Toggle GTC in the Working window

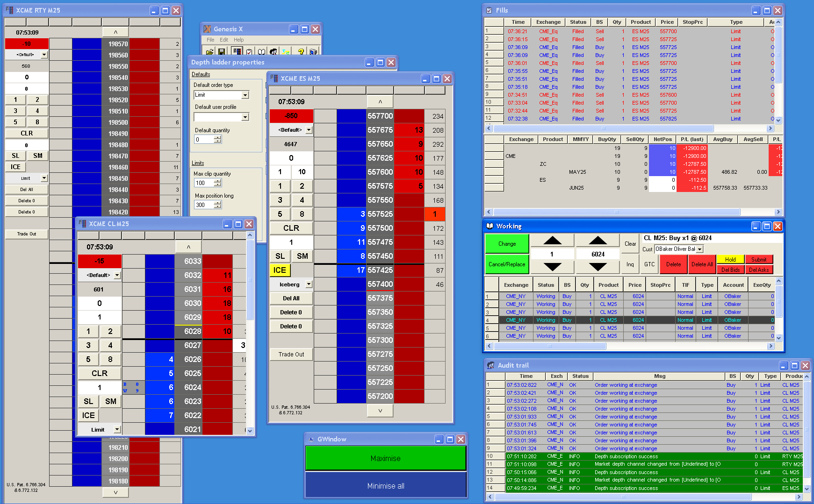[649, 264]
